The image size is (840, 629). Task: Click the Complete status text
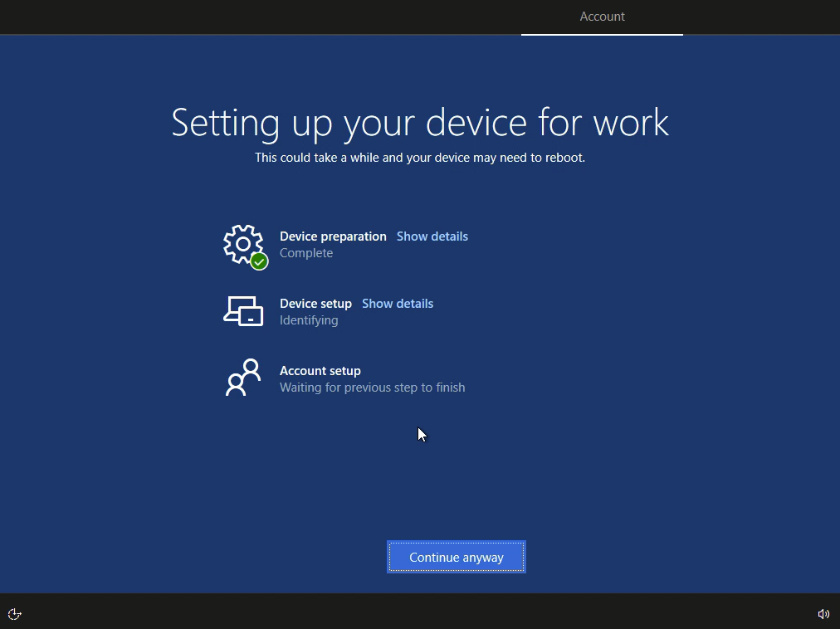305,253
